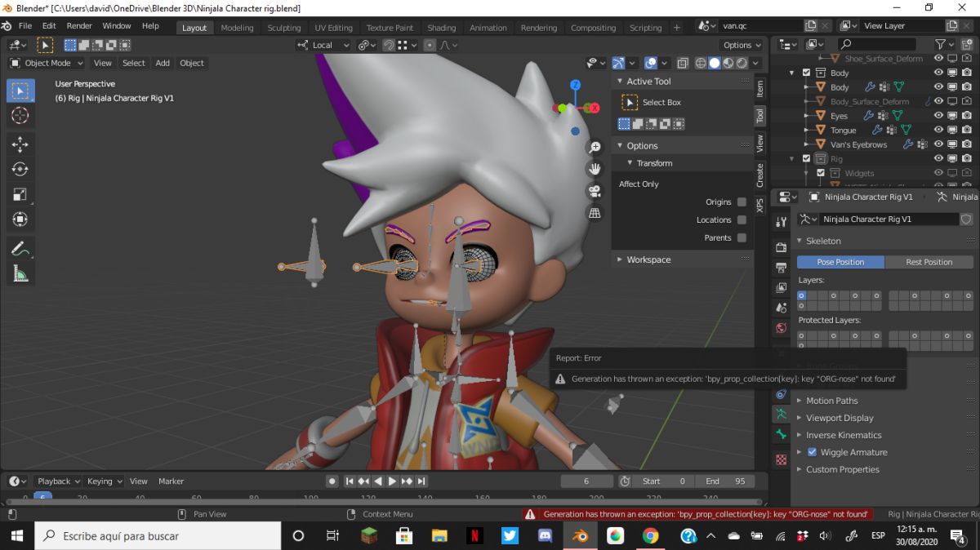
Task: Open Blender from the Windows taskbar
Action: [x=581, y=536]
